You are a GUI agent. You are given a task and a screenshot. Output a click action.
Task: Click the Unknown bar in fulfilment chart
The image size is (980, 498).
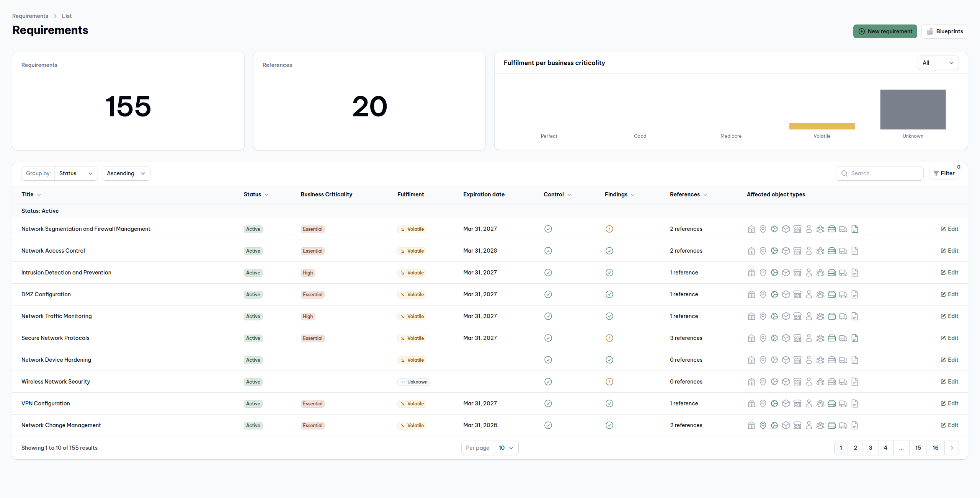pos(913,109)
